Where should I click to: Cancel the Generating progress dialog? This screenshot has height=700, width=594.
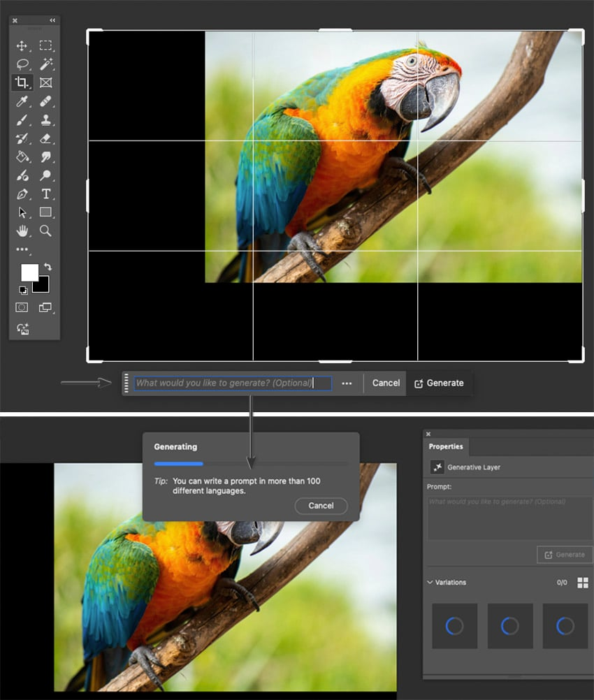(x=321, y=506)
